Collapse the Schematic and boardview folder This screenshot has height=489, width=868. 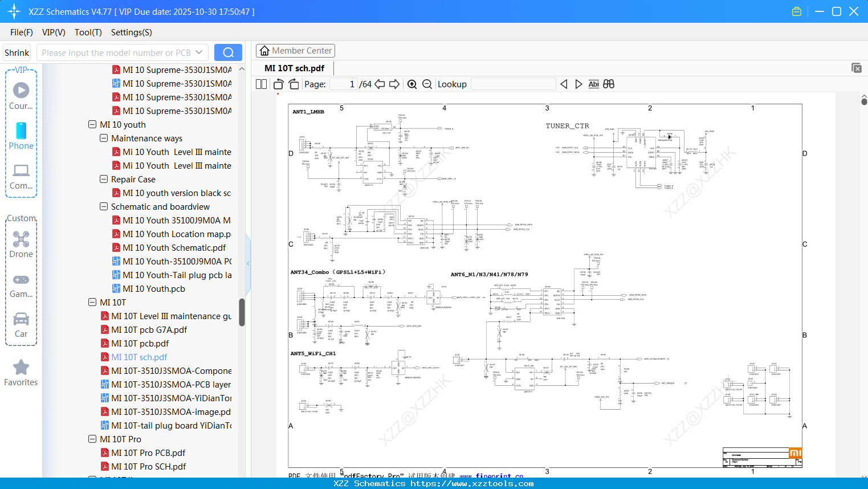[104, 206]
